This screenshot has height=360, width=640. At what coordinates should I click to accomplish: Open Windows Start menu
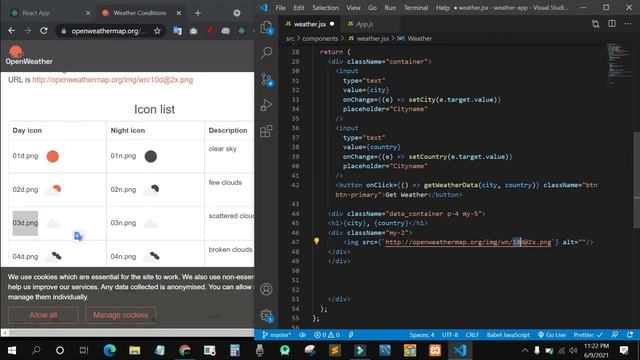[12, 350]
